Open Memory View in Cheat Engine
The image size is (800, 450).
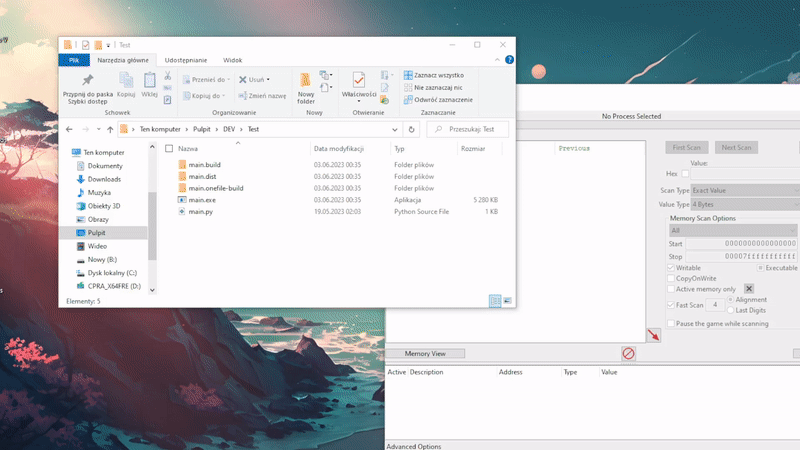click(425, 353)
